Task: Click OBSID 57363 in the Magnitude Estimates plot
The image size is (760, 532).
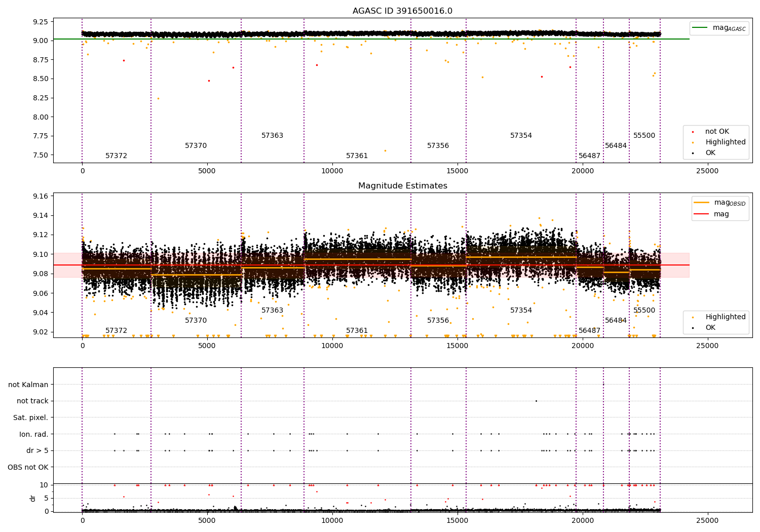Action: click(x=273, y=311)
